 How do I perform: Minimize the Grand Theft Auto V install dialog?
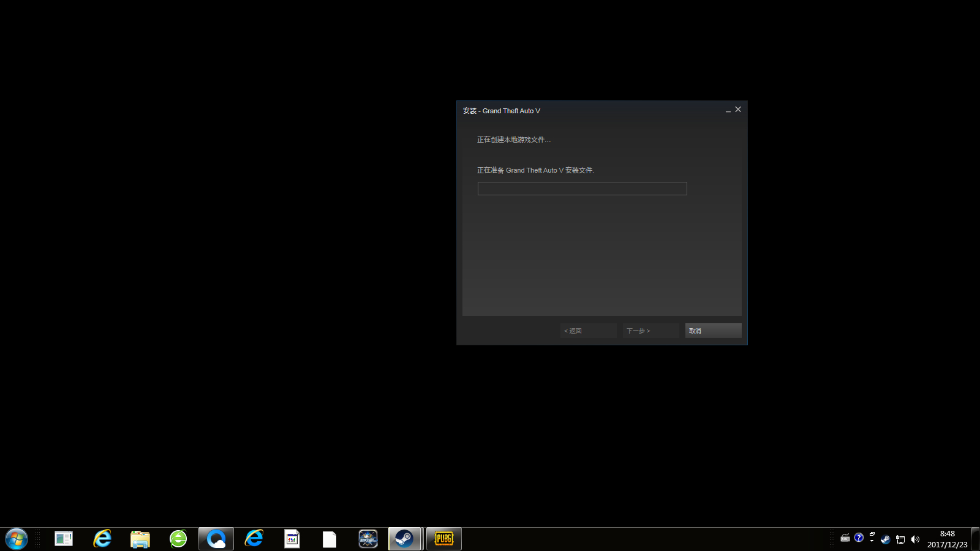728,110
